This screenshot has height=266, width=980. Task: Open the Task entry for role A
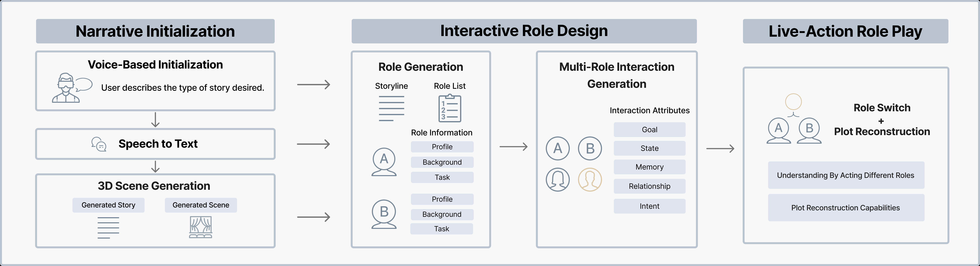point(442,177)
